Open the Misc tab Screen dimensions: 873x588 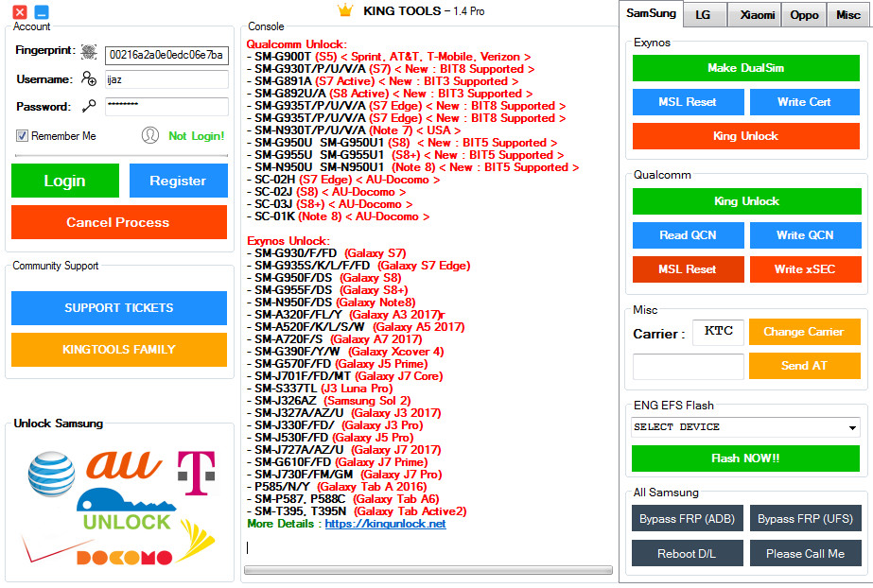click(x=848, y=15)
